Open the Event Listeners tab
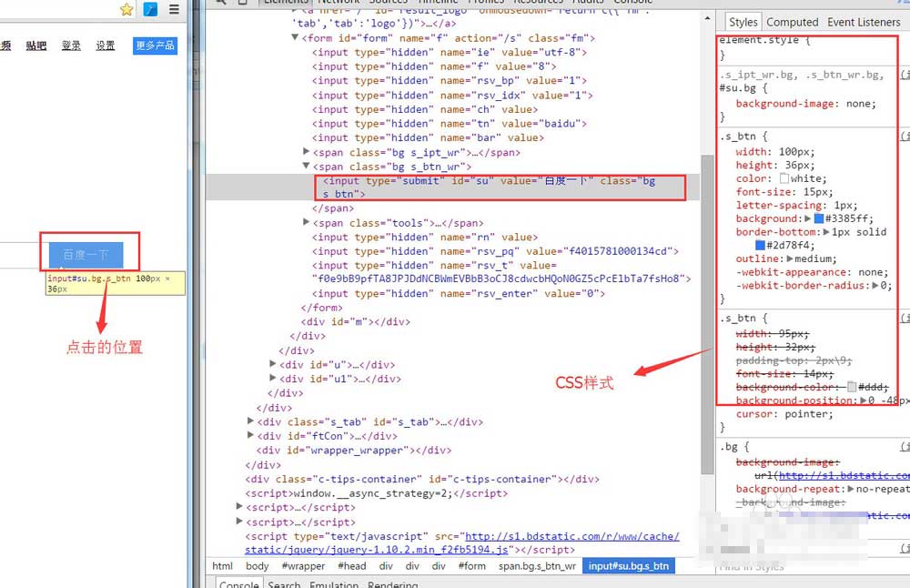Viewport: 910px width, 588px height. click(x=864, y=22)
